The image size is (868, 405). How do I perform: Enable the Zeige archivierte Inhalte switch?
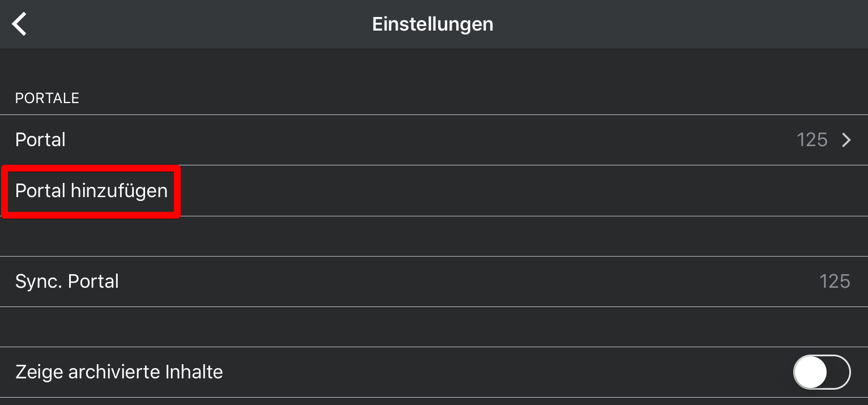[822, 372]
